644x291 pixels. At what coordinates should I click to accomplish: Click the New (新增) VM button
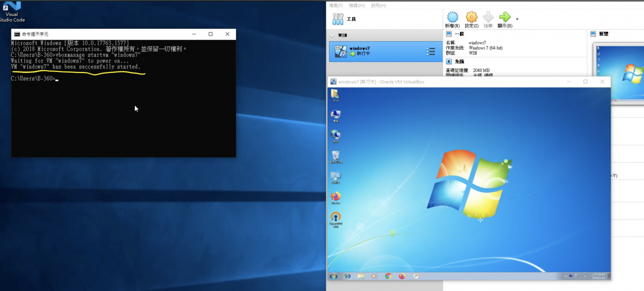coord(452,19)
